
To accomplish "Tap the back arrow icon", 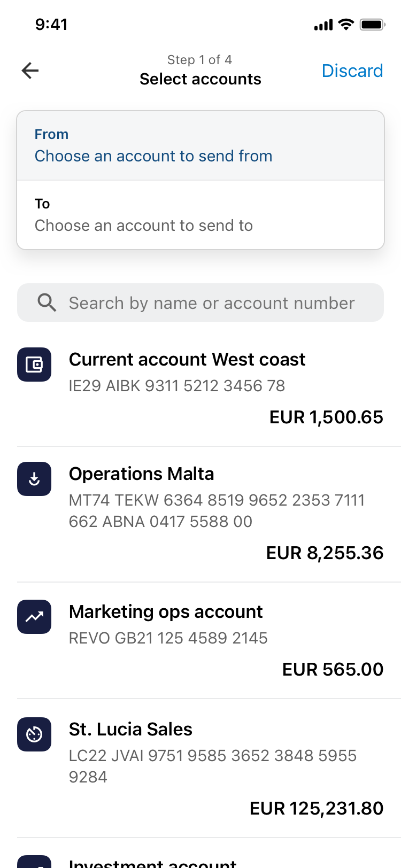I will pyautogui.click(x=30, y=71).
